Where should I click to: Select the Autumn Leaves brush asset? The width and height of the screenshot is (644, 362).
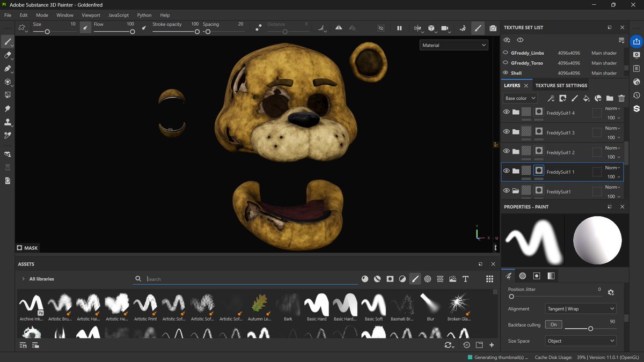tap(259, 307)
